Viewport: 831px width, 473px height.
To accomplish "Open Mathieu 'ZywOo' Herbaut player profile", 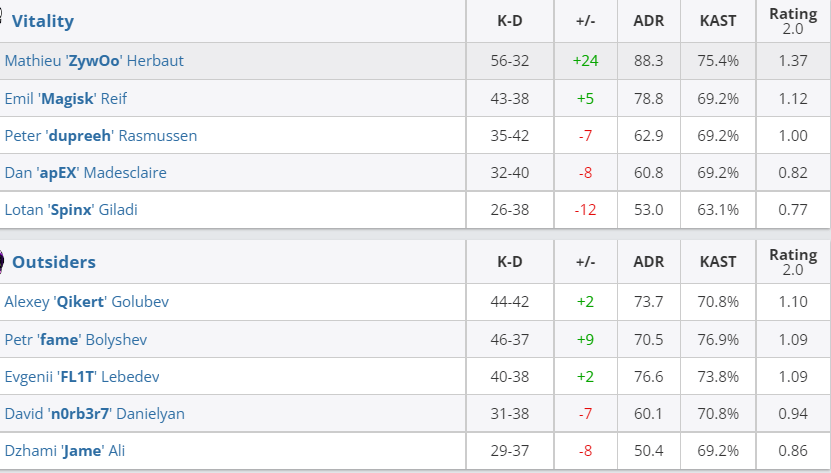I will 94,60.
